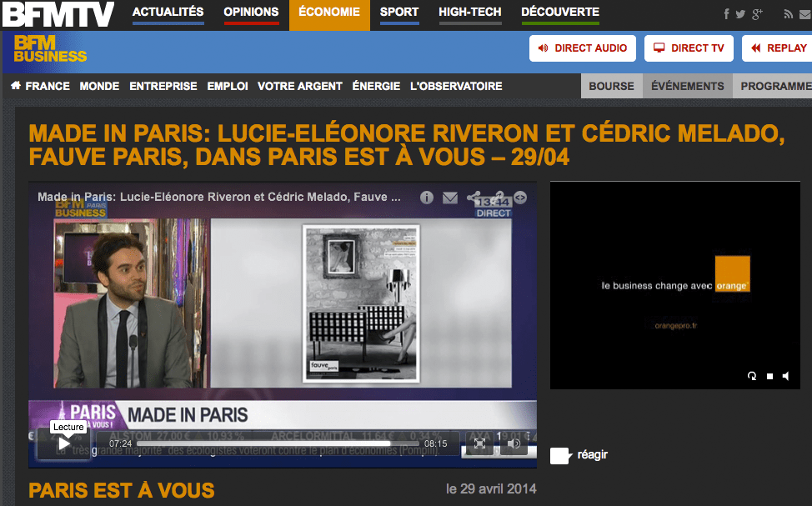Click the home icon next to FRANCE
Image resolution: width=812 pixels, height=506 pixels.
pos(16,86)
